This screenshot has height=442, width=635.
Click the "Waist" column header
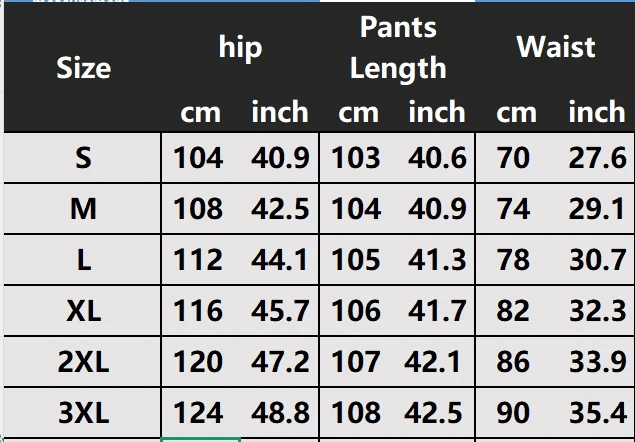pyautogui.click(x=556, y=47)
